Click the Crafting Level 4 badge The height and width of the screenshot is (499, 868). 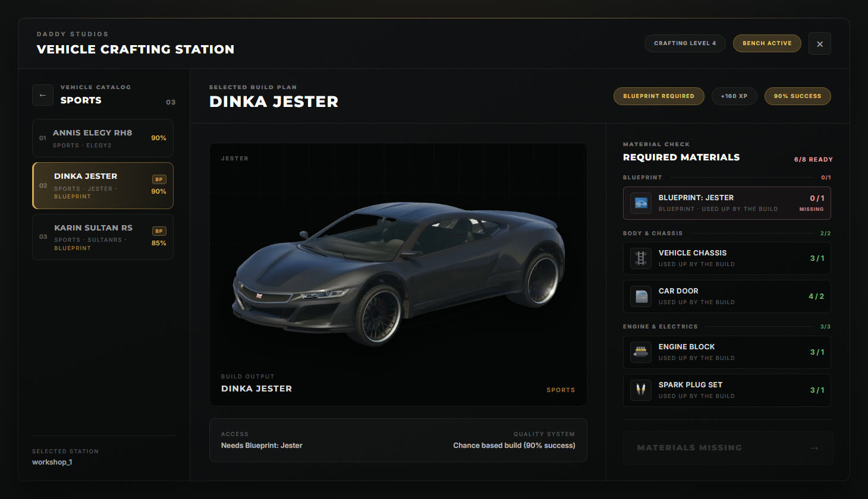pos(685,43)
